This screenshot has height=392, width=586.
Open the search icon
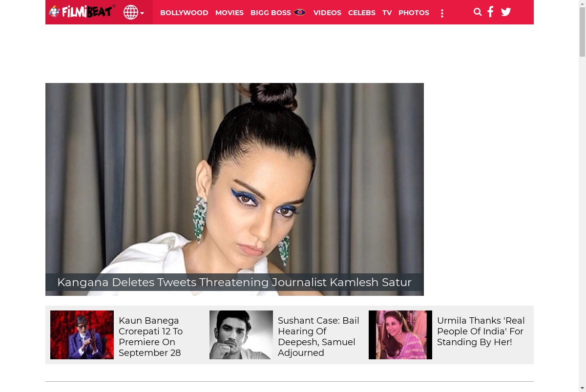click(x=478, y=12)
